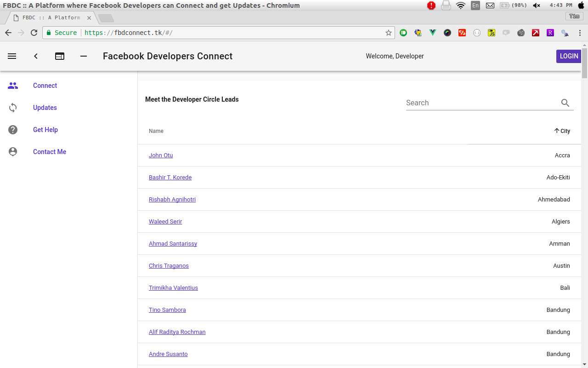Click the Amman city cell
This screenshot has height=368, width=588.
pyautogui.click(x=560, y=244)
